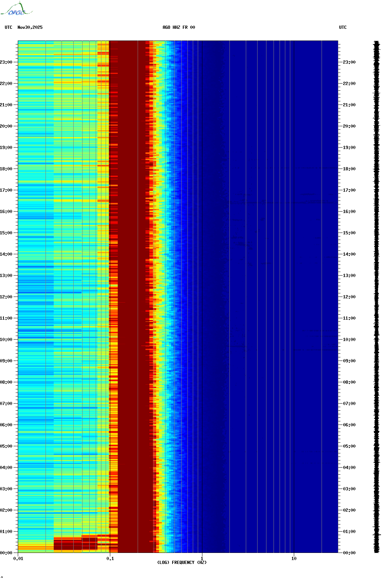Click the UTC label above the right axis
The image size is (392, 581).
[343, 27]
